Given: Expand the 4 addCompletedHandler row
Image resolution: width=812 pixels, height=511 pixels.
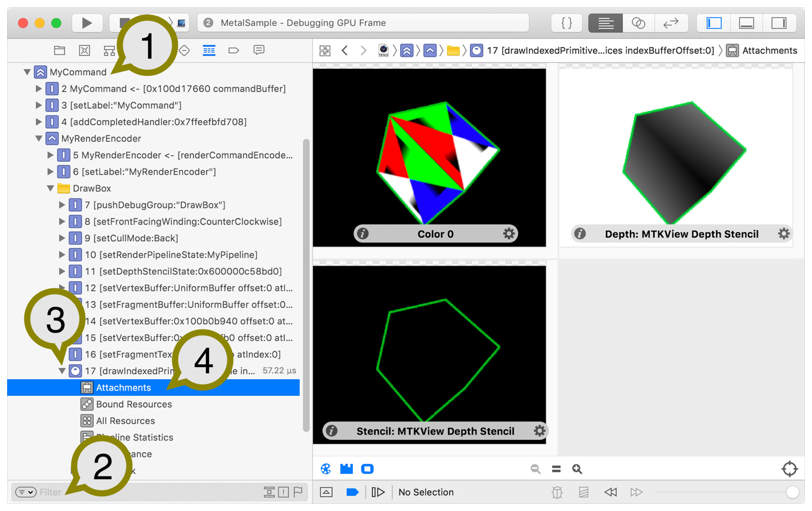Looking at the screenshot, I should click(39, 122).
